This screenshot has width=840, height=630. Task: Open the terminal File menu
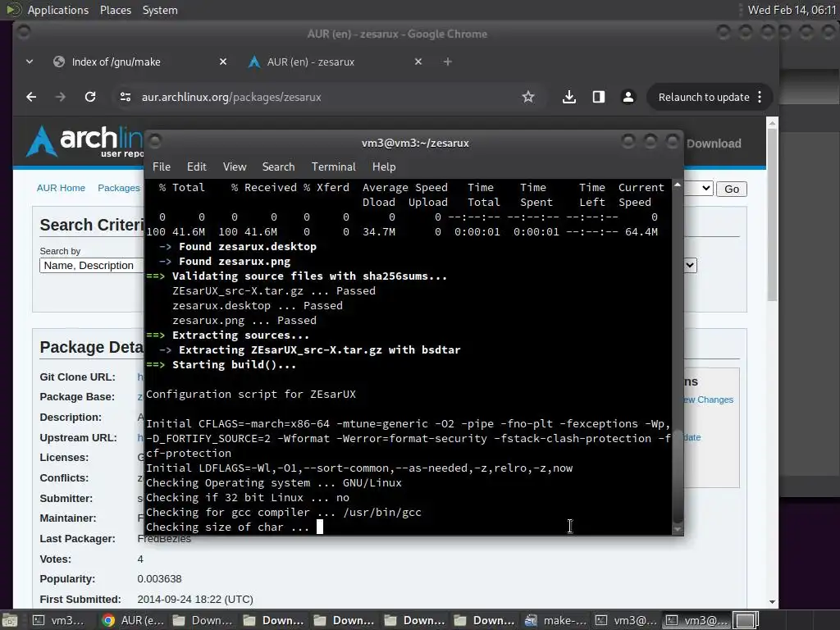[162, 167]
